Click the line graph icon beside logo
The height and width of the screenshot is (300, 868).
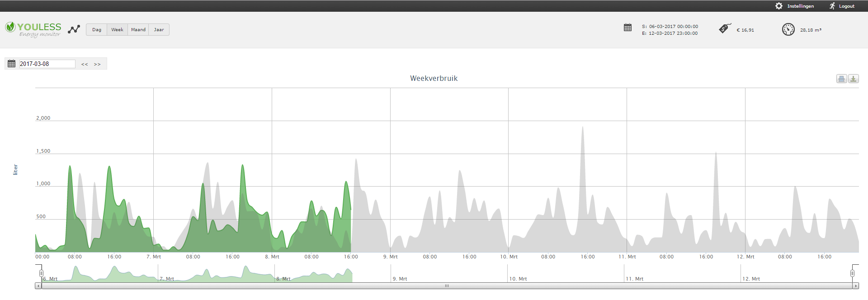point(74,29)
